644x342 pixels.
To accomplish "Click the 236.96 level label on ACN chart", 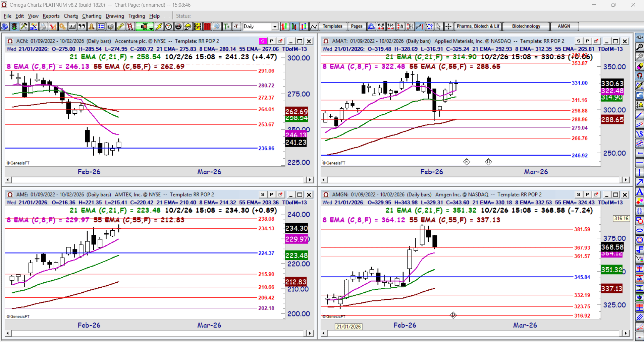I will coord(266,149).
